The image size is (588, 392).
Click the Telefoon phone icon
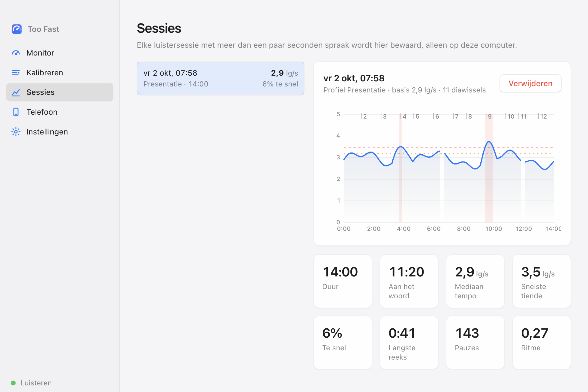(x=16, y=112)
